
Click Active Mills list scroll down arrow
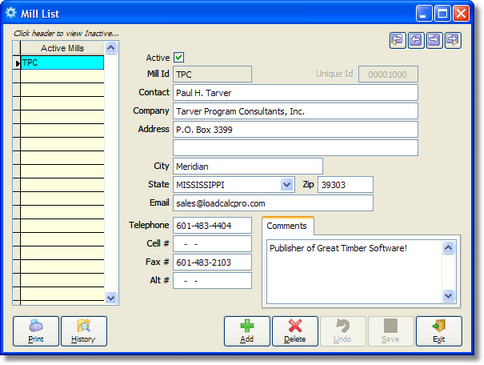click(111, 298)
